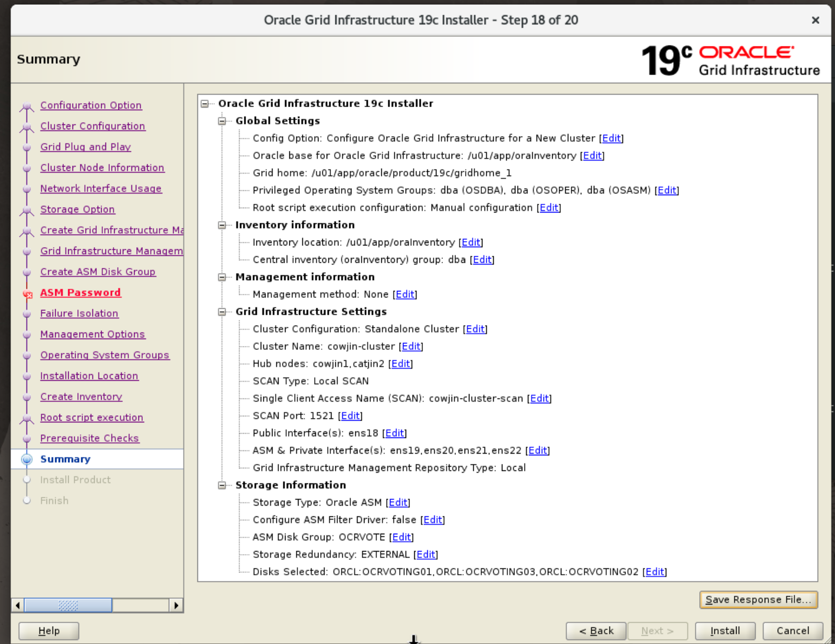Image resolution: width=835 pixels, height=644 pixels.
Task: Click the branch node icon beside Configuration Option
Action: coord(26,106)
